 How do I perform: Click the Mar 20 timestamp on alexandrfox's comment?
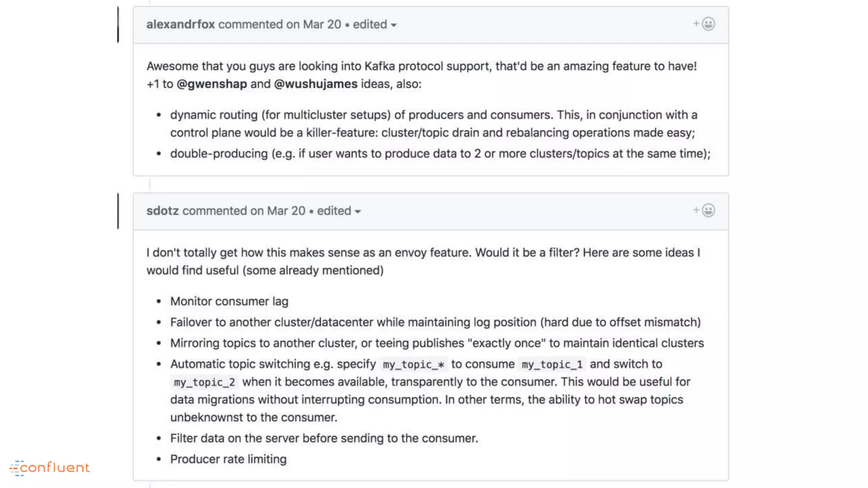pyautogui.click(x=322, y=25)
